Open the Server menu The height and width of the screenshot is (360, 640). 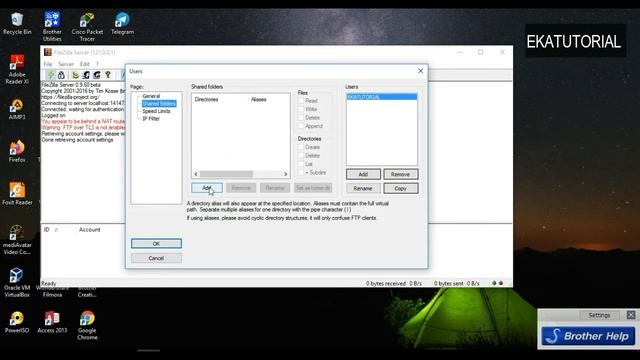coord(66,64)
